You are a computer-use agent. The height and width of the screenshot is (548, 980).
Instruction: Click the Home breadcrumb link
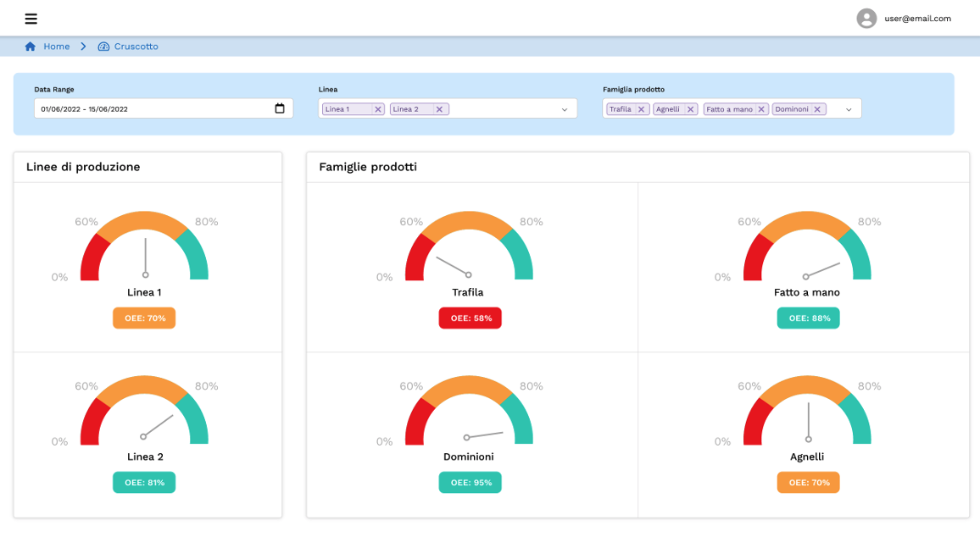coord(57,47)
